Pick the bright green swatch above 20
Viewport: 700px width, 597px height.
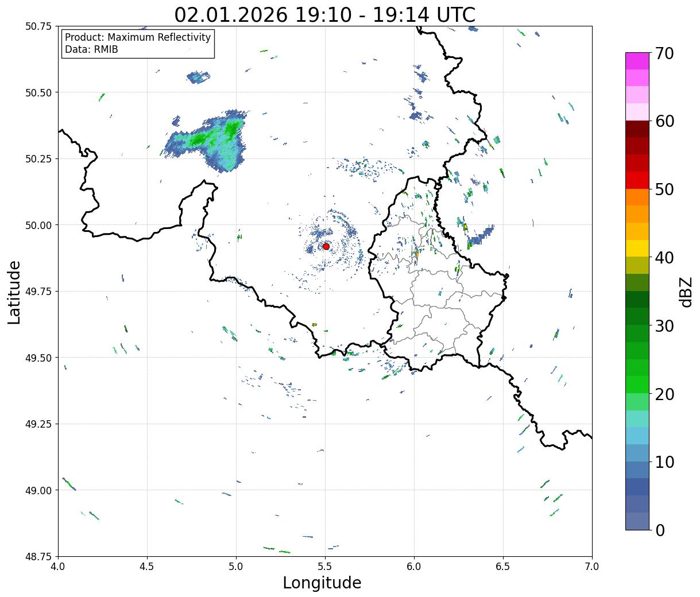pyautogui.click(x=637, y=384)
